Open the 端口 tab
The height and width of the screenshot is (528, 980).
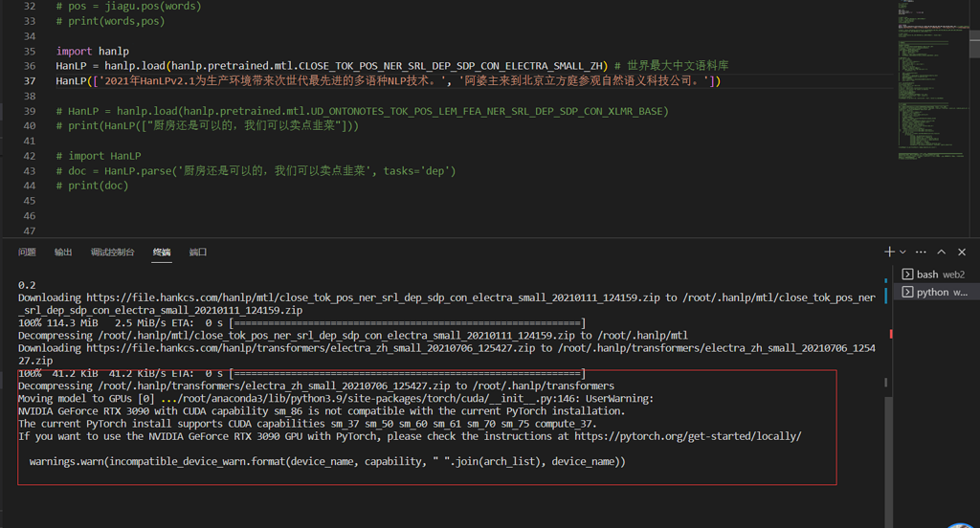[x=198, y=253]
